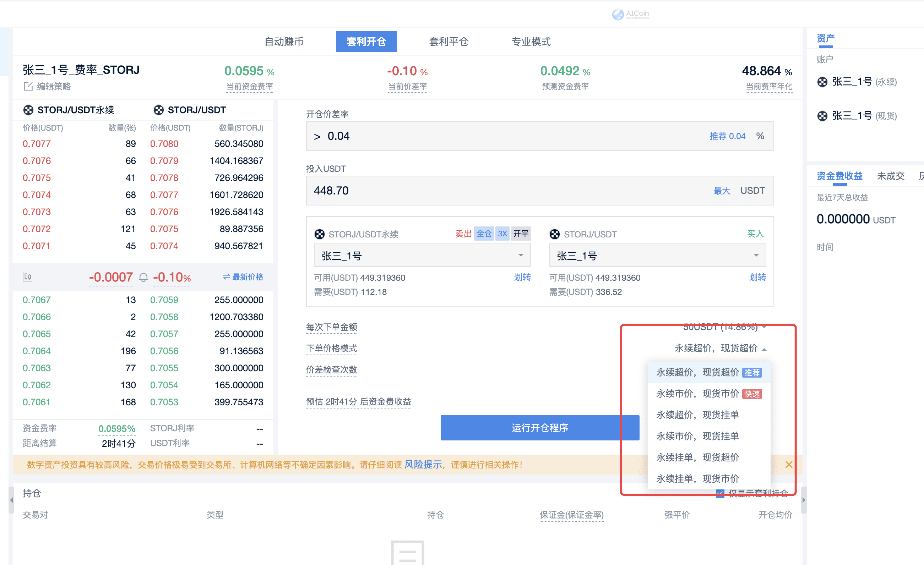
Task: Click 划转 under perpetual account
Action: (522, 278)
